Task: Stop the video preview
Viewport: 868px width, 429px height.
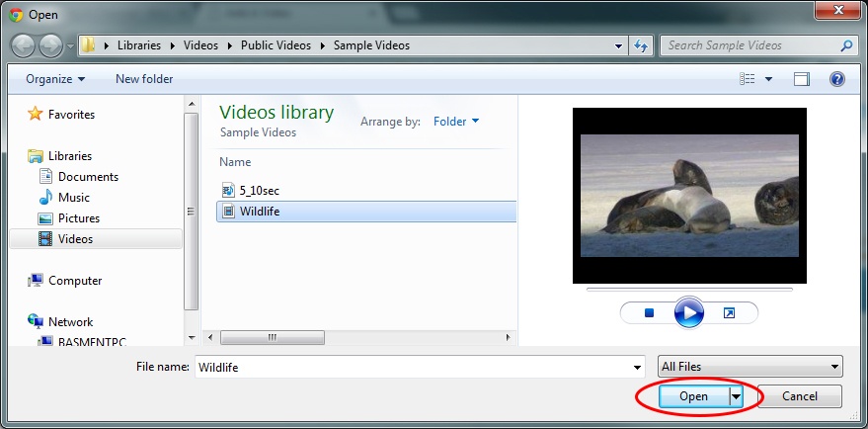Action: (650, 313)
